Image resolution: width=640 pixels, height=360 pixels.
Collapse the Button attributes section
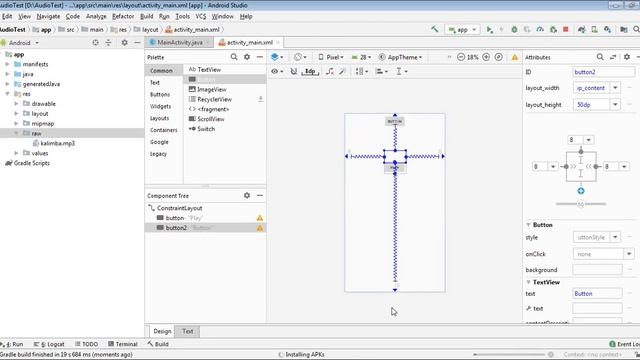pyautogui.click(x=529, y=225)
